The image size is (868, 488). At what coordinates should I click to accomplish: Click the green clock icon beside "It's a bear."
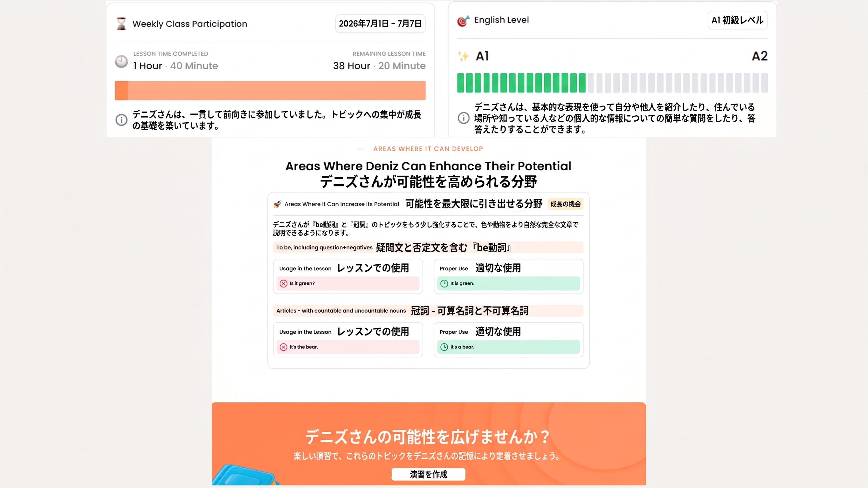coord(444,347)
